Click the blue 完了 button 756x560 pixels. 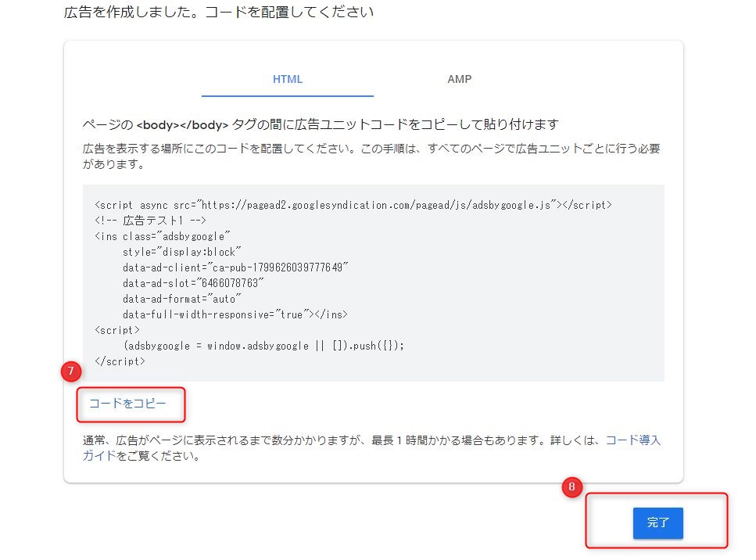[x=657, y=522]
